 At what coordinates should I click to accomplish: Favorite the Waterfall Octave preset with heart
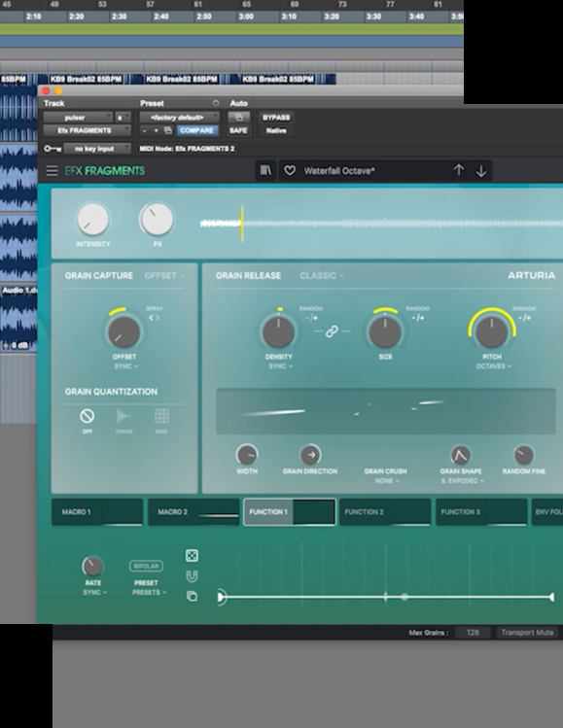(290, 171)
